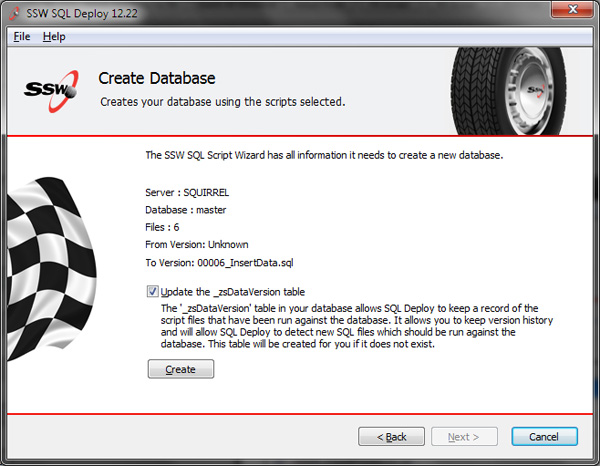Select the 'Database : master' text
Image resolution: width=600 pixels, height=466 pixels.
[x=186, y=210]
